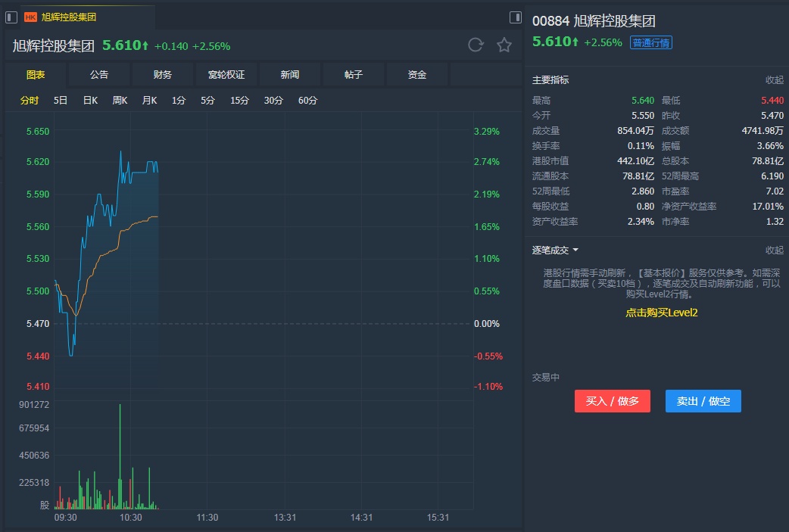Viewport: 789px width, 532px height.
Task: Select the 分时 chart period
Action: click(x=30, y=101)
